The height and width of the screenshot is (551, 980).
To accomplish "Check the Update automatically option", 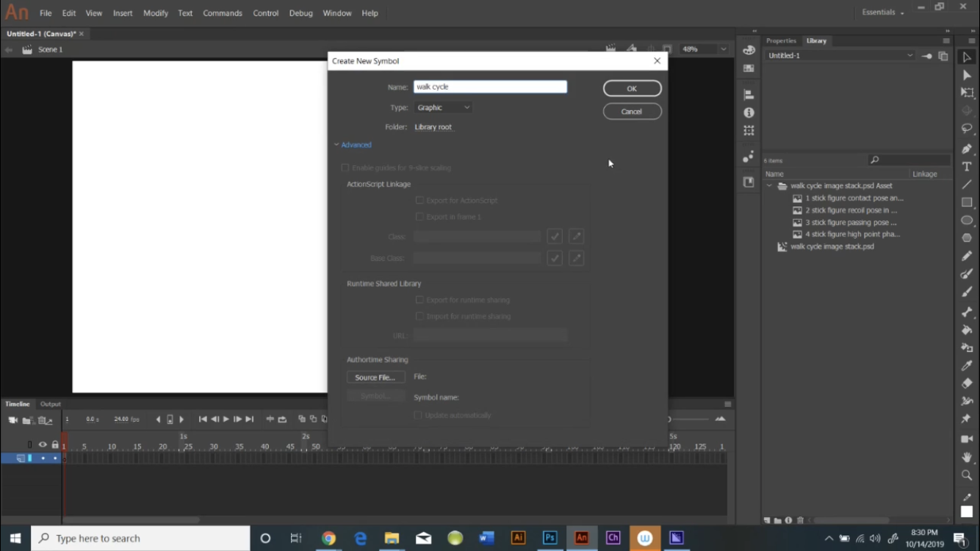I will tap(419, 414).
